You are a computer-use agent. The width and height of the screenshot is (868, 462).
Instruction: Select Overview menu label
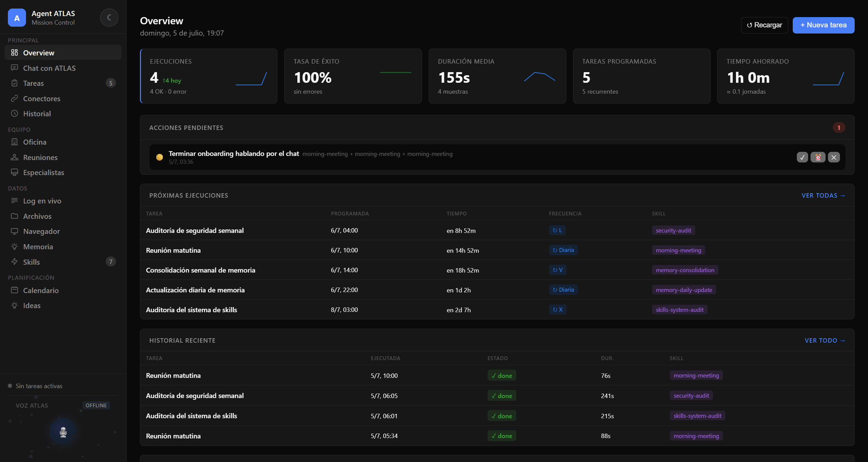coord(39,53)
